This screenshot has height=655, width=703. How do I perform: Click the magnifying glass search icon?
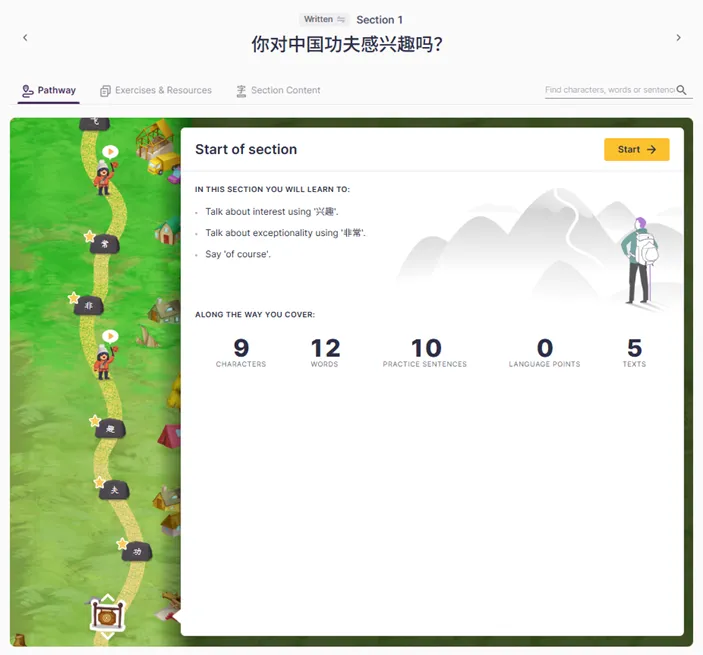pyautogui.click(x=681, y=90)
